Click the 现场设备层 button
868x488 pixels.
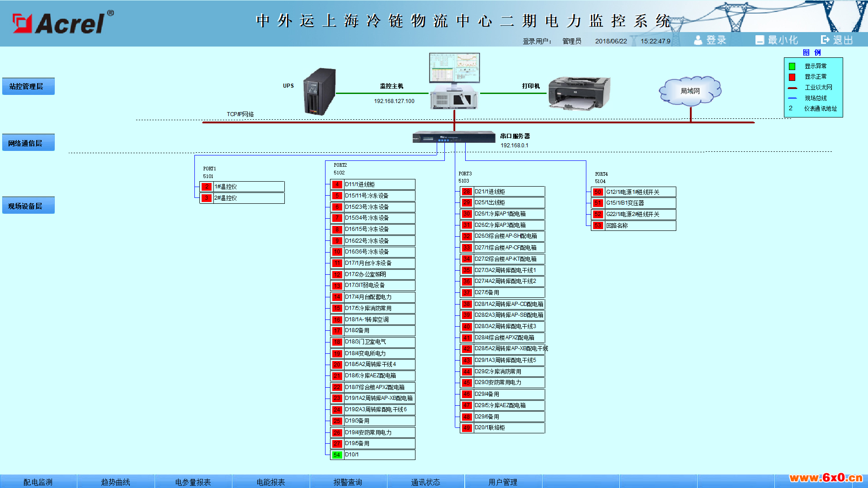pyautogui.click(x=28, y=206)
